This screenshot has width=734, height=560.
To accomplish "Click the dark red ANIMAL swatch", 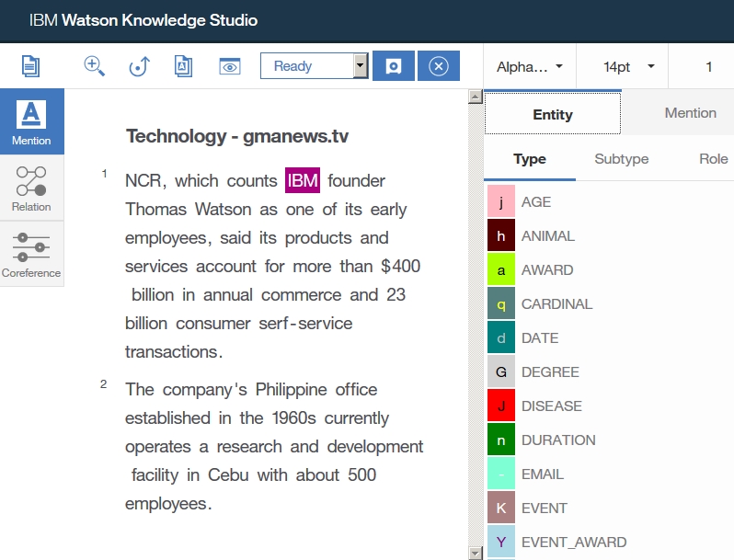I will tap(501, 235).
